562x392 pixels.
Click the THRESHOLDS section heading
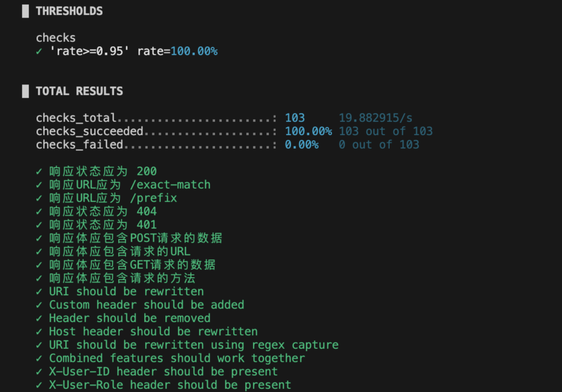pos(69,11)
